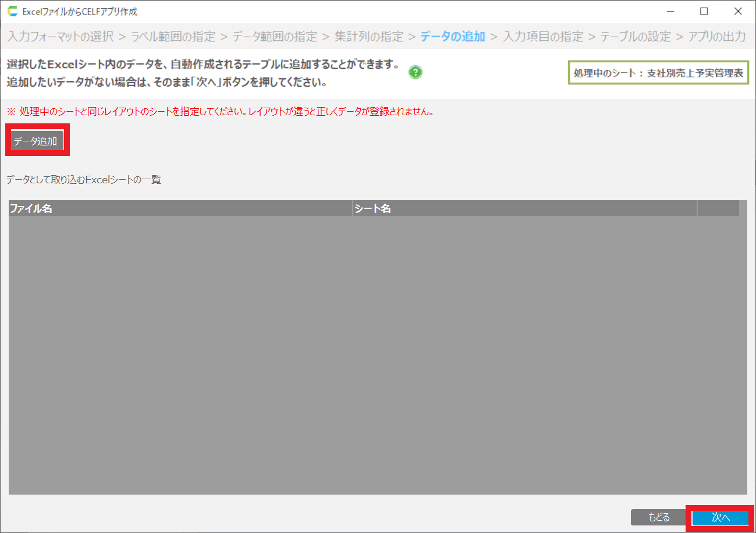
Task: Click the 処理中のシート label box
Action: [658, 73]
